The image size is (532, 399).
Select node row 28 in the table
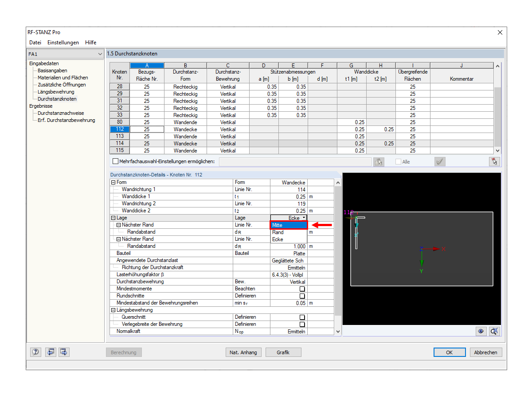120,87
